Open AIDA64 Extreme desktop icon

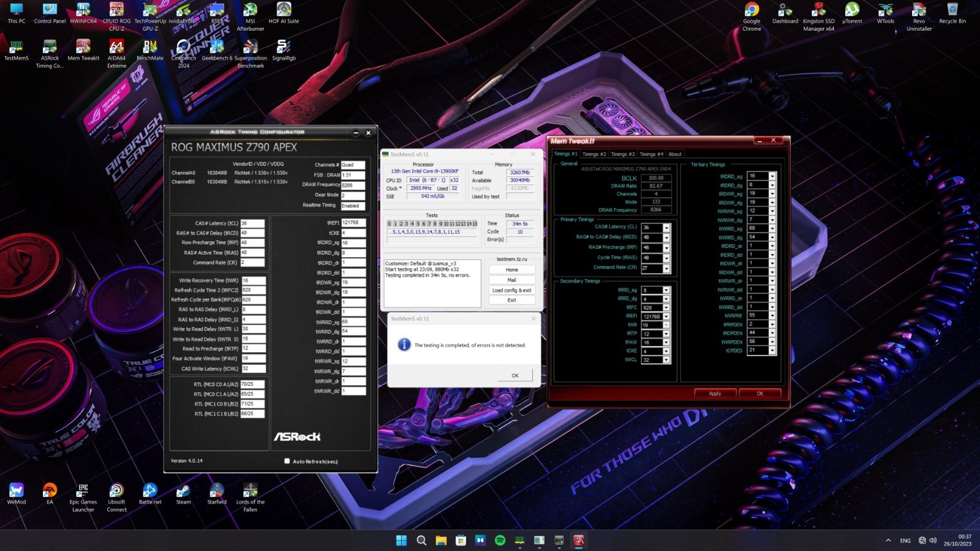pyautogui.click(x=116, y=54)
